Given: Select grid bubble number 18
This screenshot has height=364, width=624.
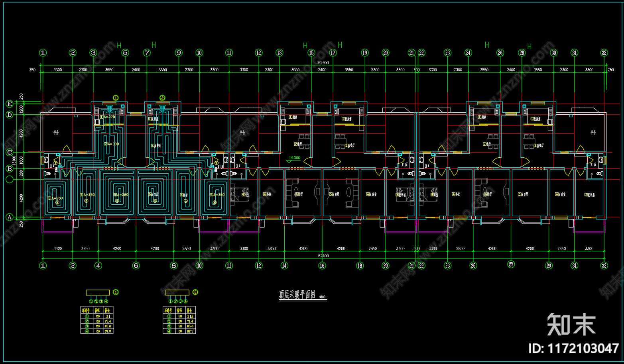Looking at the screenshot, I should click(x=360, y=266).
